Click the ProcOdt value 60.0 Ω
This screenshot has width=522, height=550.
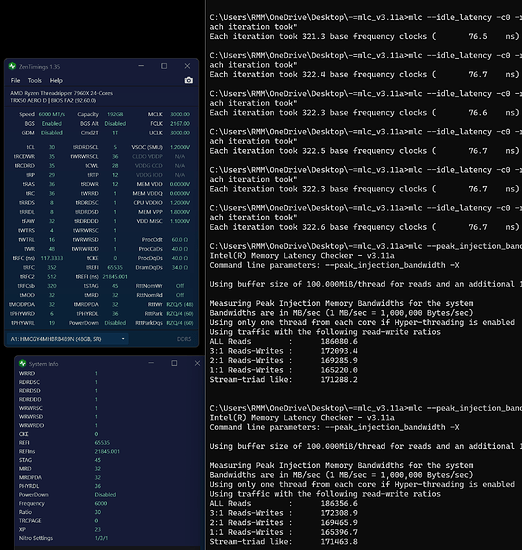click(180, 240)
